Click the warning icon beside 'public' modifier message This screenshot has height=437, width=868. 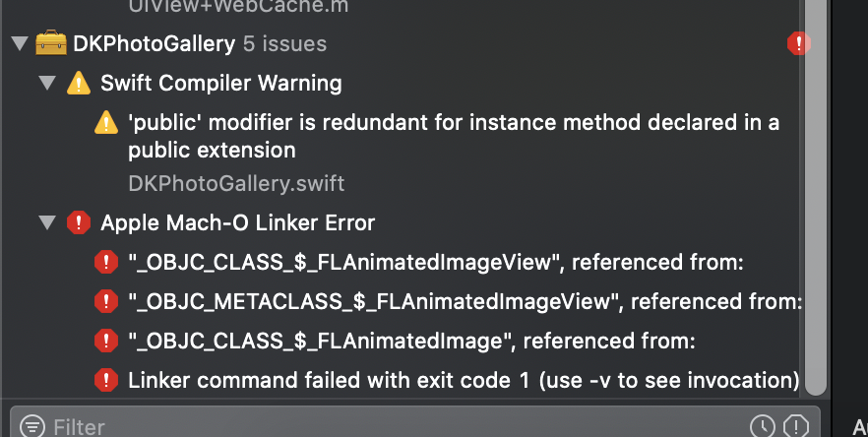(106, 122)
